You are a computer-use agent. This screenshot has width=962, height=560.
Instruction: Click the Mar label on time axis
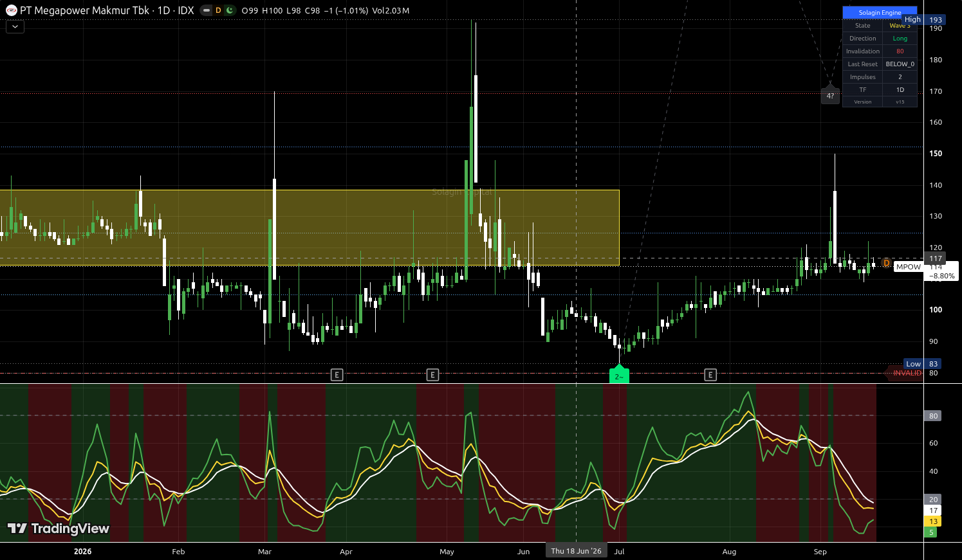click(264, 552)
